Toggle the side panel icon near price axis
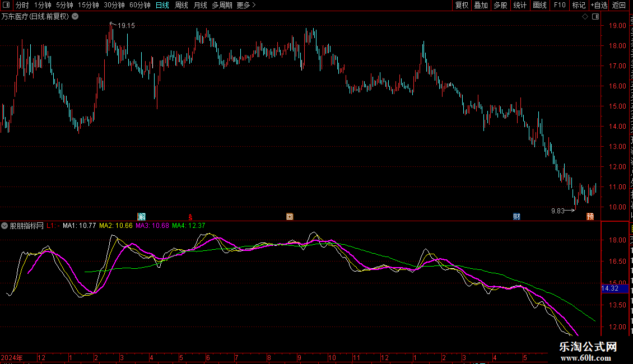Screen dimensions: 633x364 (595, 17)
